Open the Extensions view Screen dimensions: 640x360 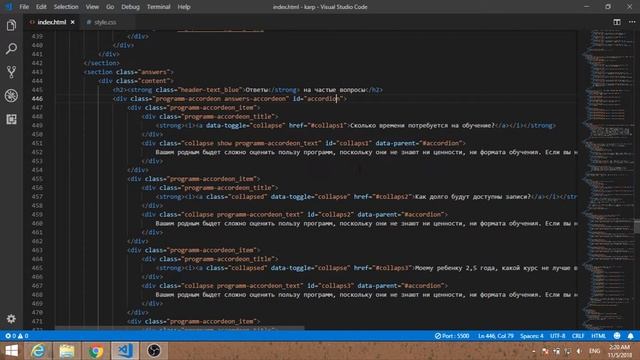[x=11, y=119]
